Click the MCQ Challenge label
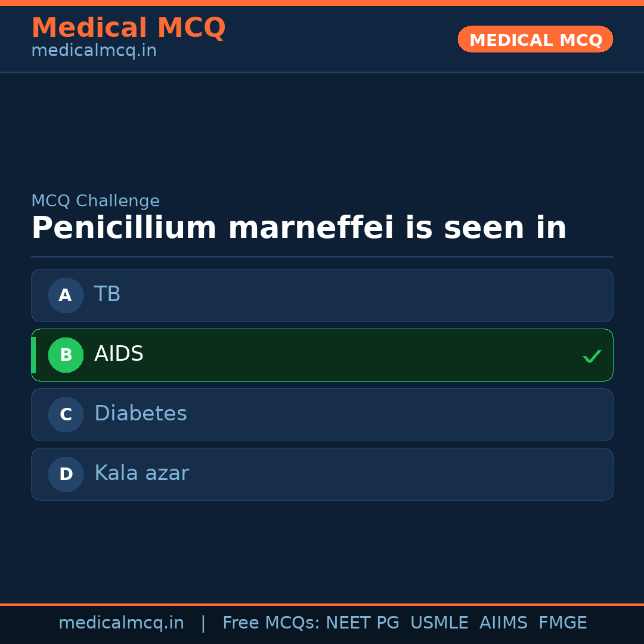Viewport: 644px width, 644px height. pos(95,200)
